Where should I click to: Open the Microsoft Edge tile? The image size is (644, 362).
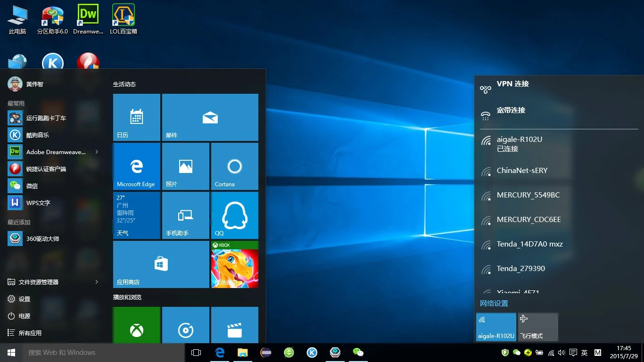click(137, 166)
